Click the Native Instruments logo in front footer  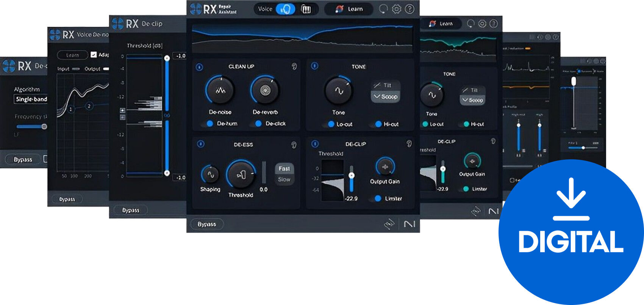click(410, 225)
